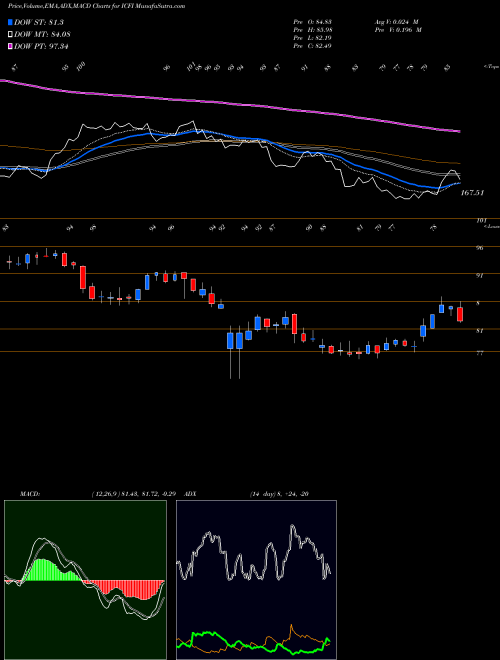Click the 'Avg V: 0.024 M' volume text
The image size is (500, 660).
coord(396,21)
